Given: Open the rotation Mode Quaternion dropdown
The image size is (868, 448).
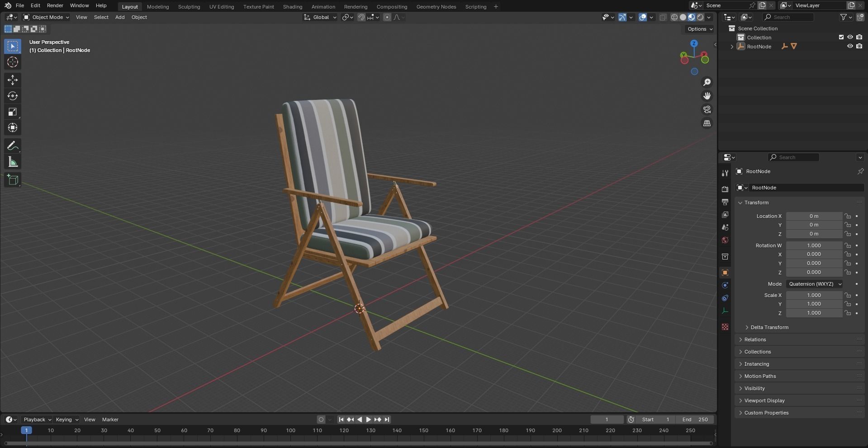Looking at the screenshot, I should click(x=814, y=284).
